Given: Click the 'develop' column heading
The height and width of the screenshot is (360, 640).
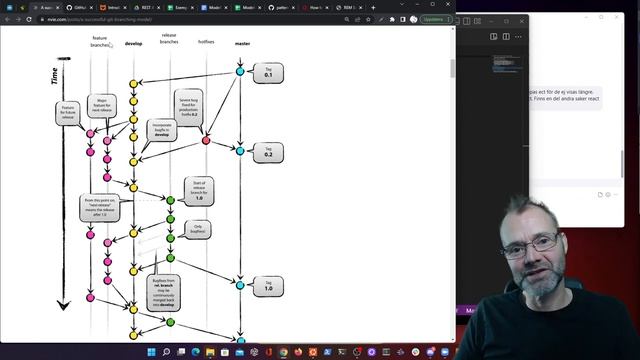Looking at the screenshot, I should pyautogui.click(x=133, y=44).
